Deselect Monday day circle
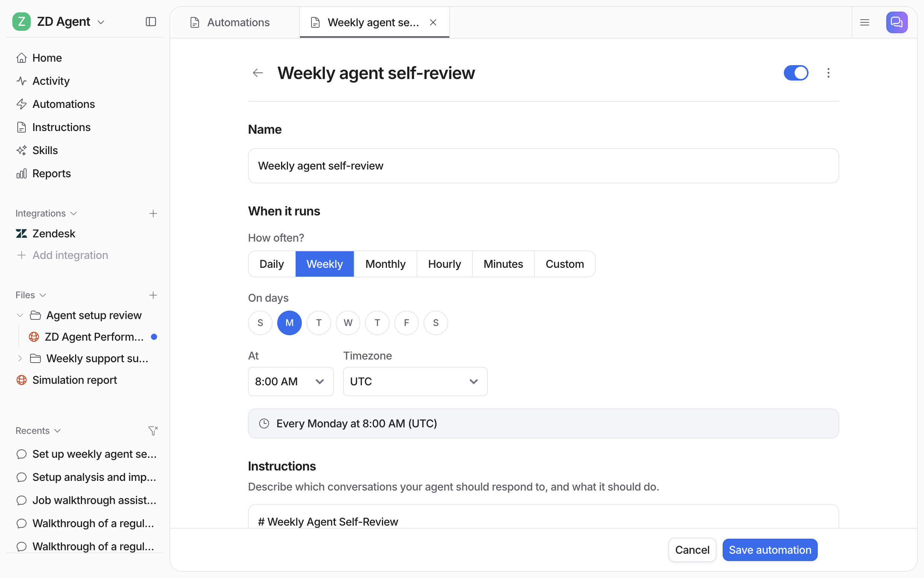 click(x=290, y=323)
